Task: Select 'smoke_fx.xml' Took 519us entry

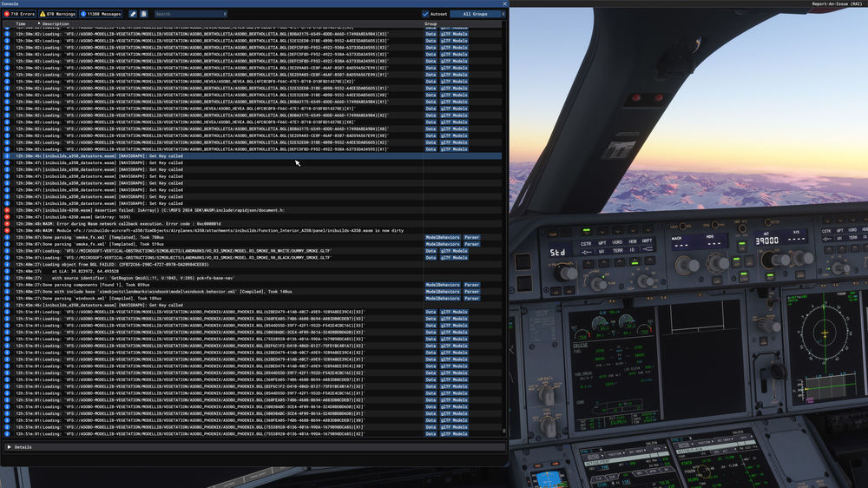Action: click(x=253, y=244)
